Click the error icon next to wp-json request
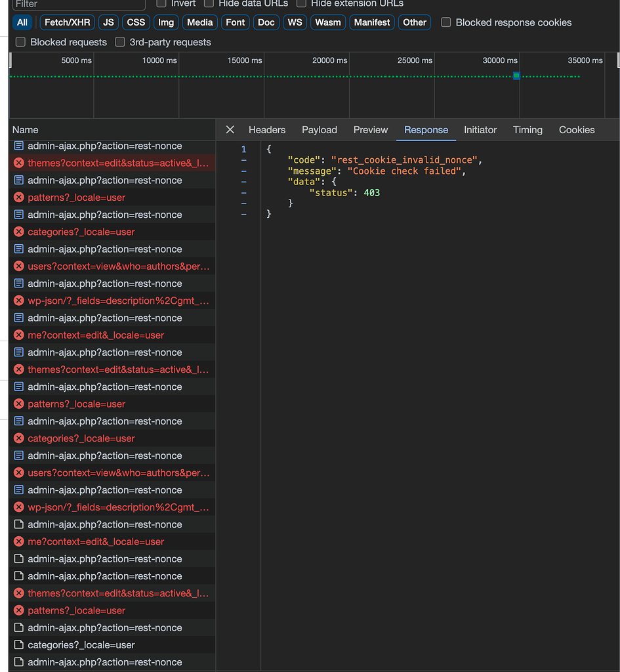Image resolution: width=620 pixels, height=672 pixels. (19, 301)
